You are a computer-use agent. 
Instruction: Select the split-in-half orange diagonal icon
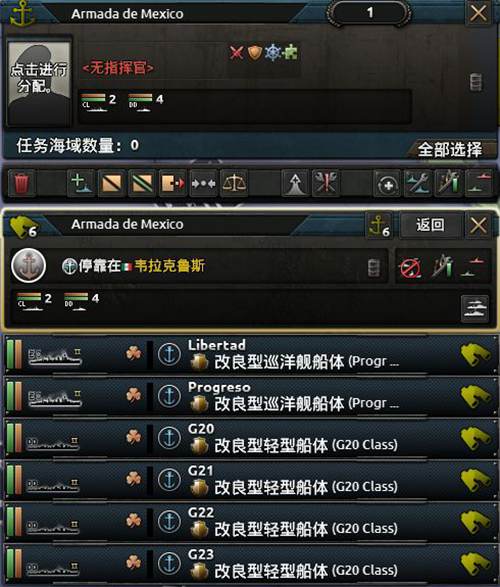click(112, 183)
